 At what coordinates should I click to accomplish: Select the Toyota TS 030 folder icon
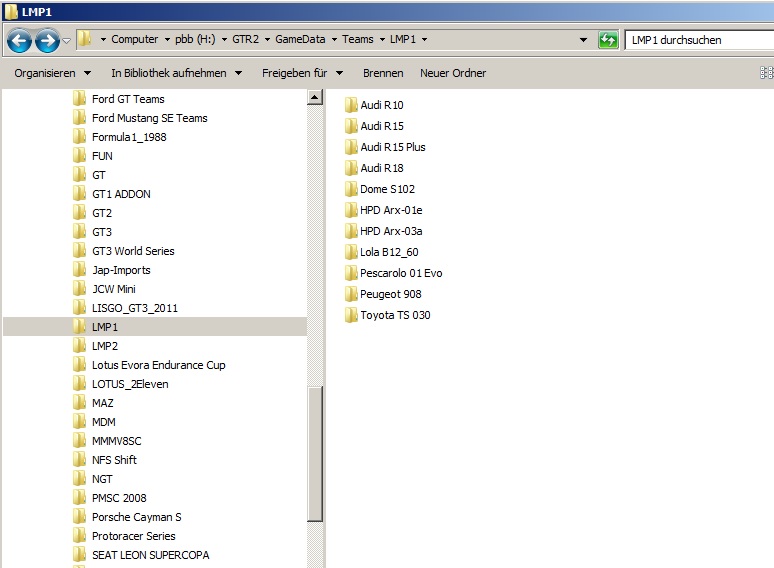point(351,315)
